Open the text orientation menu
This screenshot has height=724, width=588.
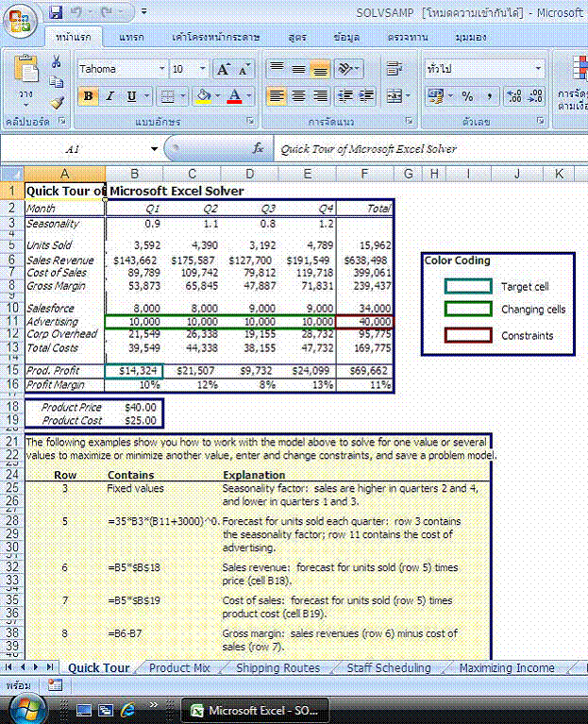tap(348, 68)
